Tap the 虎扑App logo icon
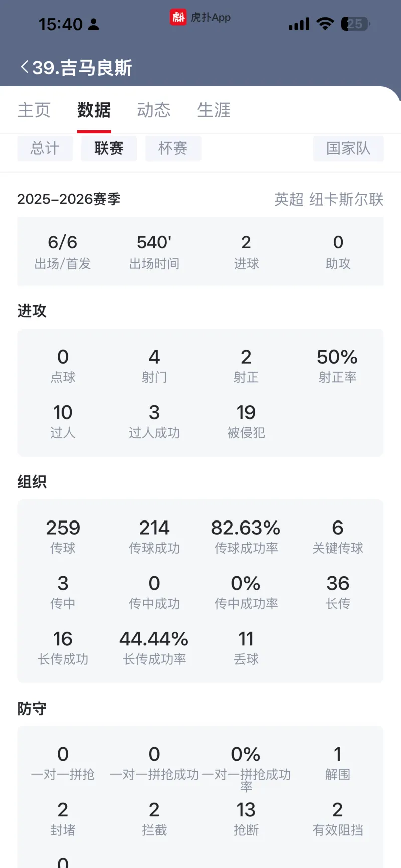This screenshot has width=401, height=868. [178, 18]
